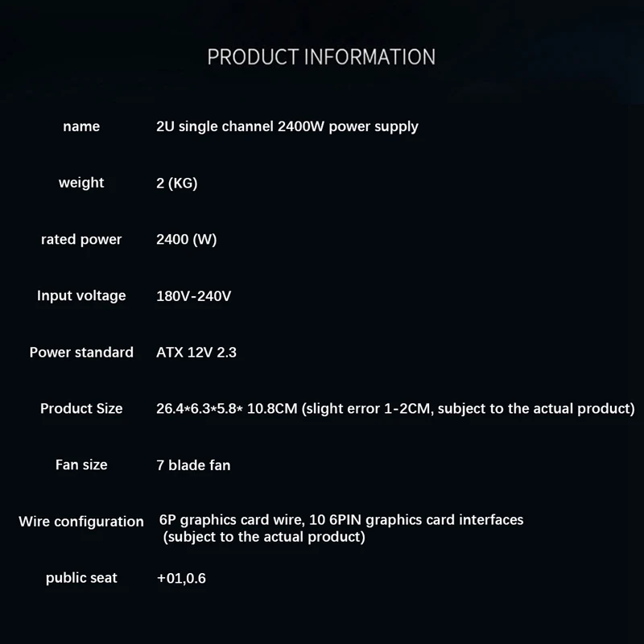Click the "public seat" label
Image resolution: width=644 pixels, height=644 pixels.
point(81,577)
